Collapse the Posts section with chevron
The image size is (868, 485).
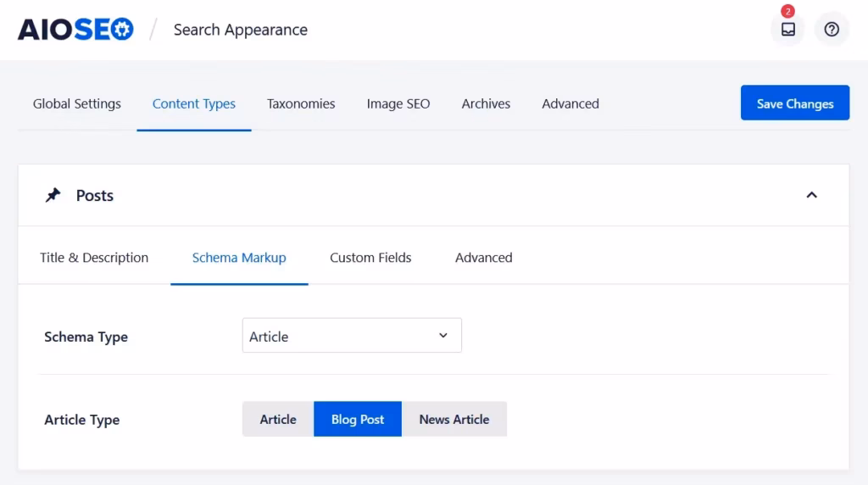pos(811,195)
